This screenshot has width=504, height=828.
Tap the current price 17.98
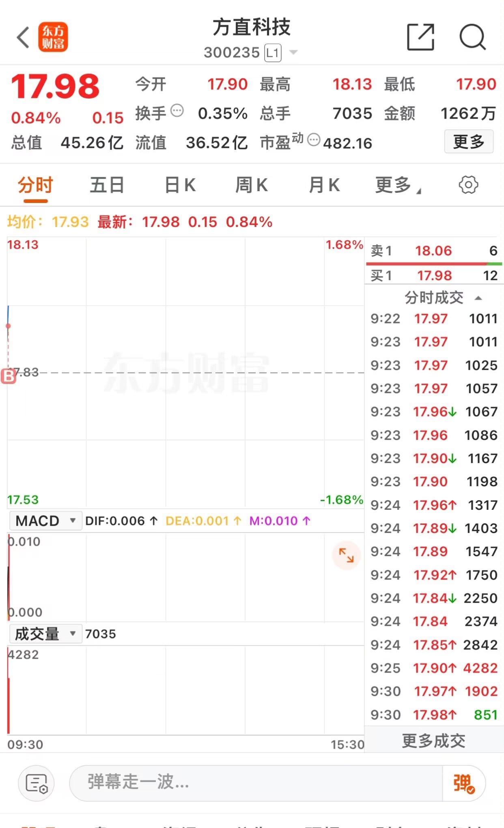pyautogui.click(x=55, y=86)
